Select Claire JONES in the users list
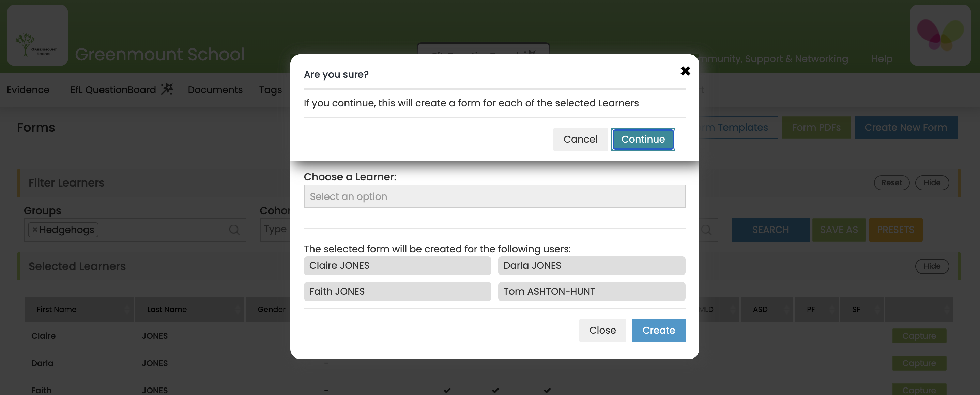This screenshot has height=395, width=980. [x=397, y=266]
